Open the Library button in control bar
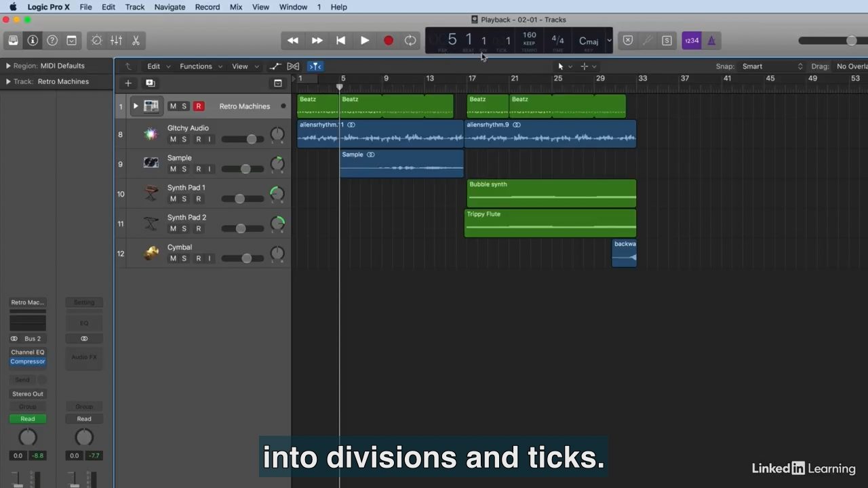The image size is (868, 488). click(x=13, y=41)
